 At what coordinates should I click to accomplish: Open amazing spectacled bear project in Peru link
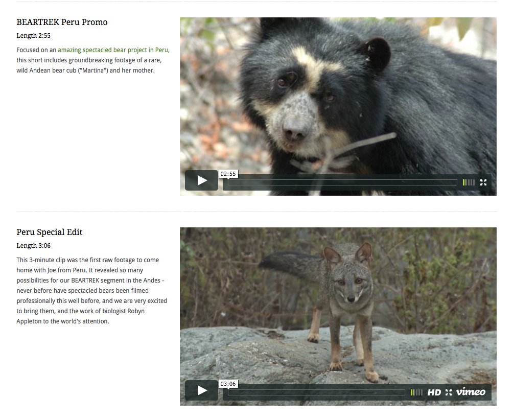click(113, 50)
